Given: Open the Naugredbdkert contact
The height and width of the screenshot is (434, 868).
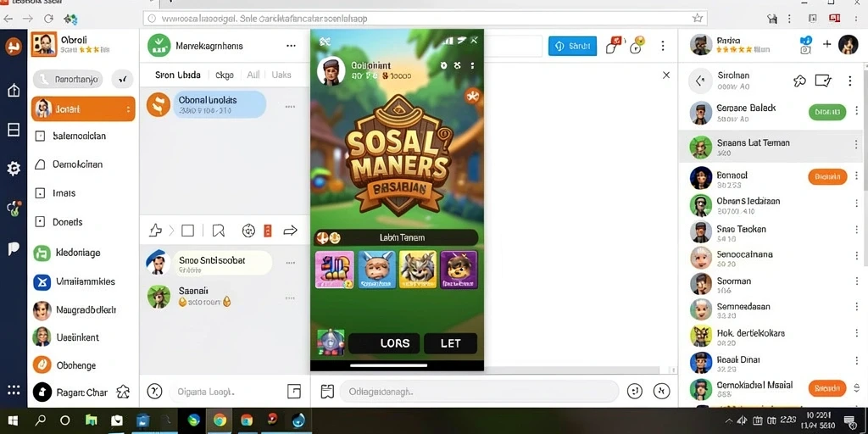Looking at the screenshot, I should pyautogui.click(x=83, y=310).
